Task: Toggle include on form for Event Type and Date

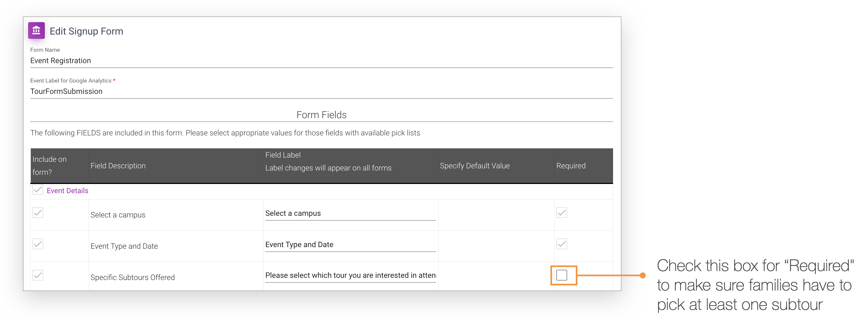Action: pyautogui.click(x=38, y=244)
